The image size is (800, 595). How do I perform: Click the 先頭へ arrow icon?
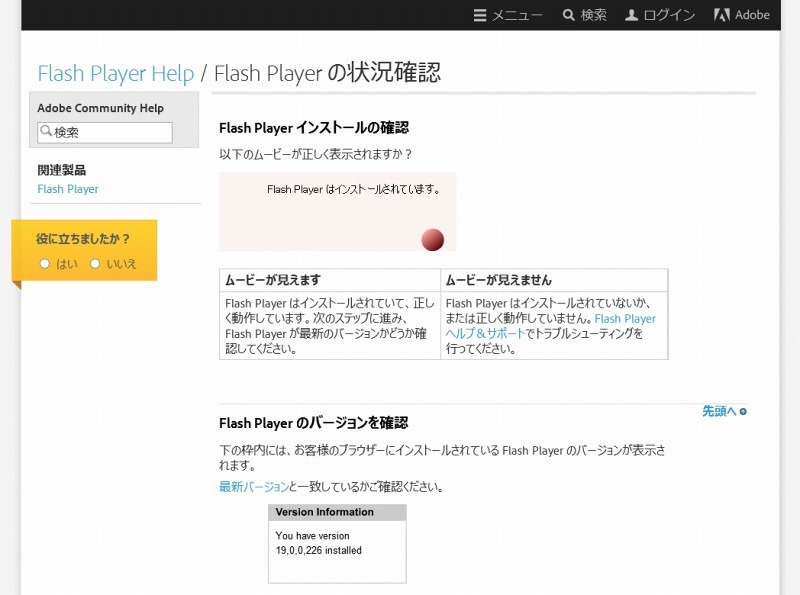pos(743,411)
